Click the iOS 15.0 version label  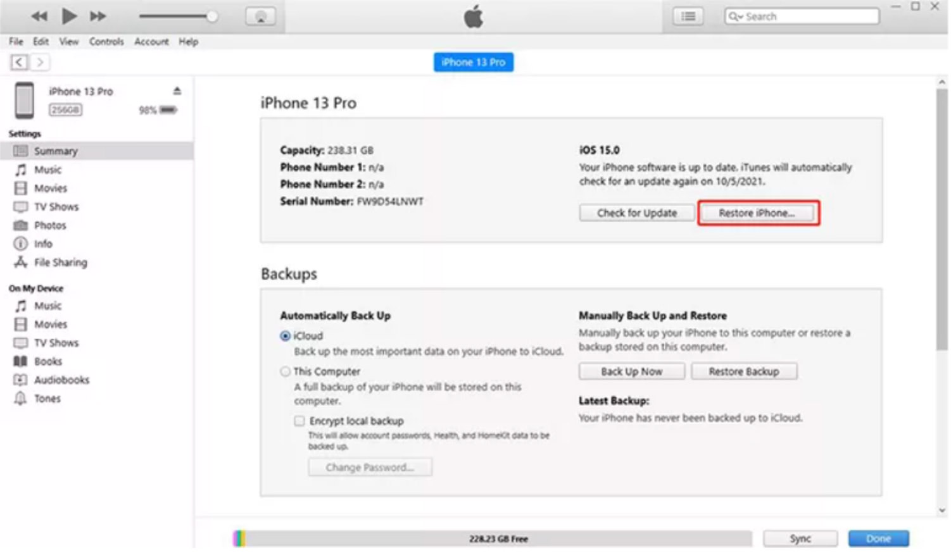[x=599, y=150]
